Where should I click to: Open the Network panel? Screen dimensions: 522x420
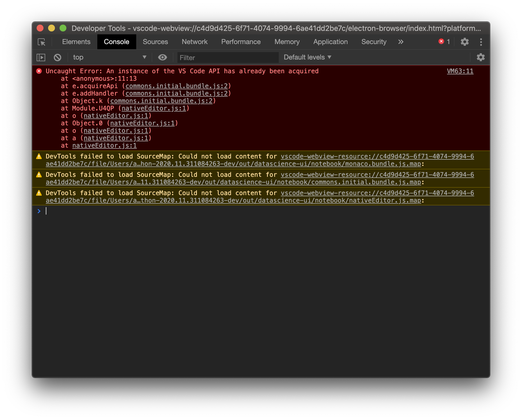pyautogui.click(x=194, y=41)
